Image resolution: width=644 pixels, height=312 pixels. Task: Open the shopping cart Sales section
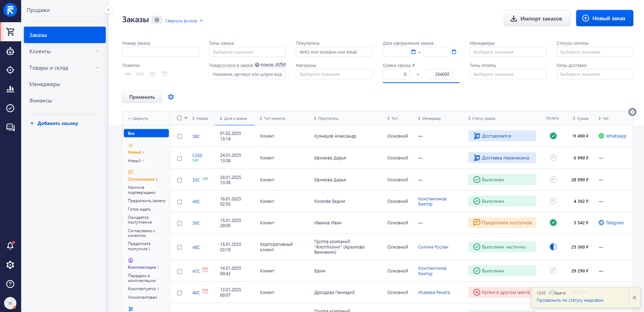point(10,32)
